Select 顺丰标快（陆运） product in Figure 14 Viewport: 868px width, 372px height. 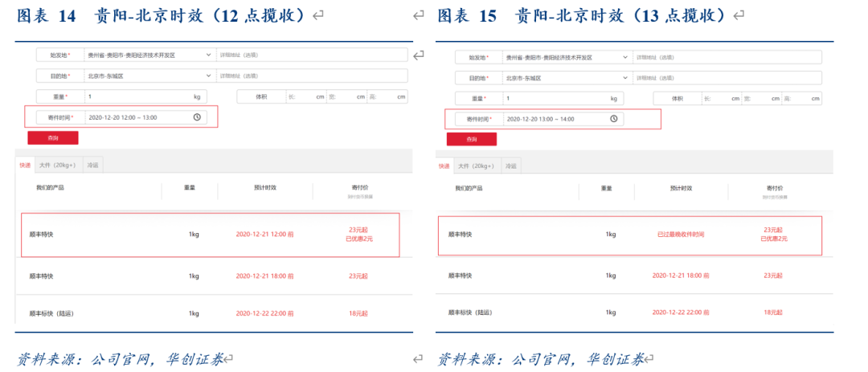pos(52,313)
